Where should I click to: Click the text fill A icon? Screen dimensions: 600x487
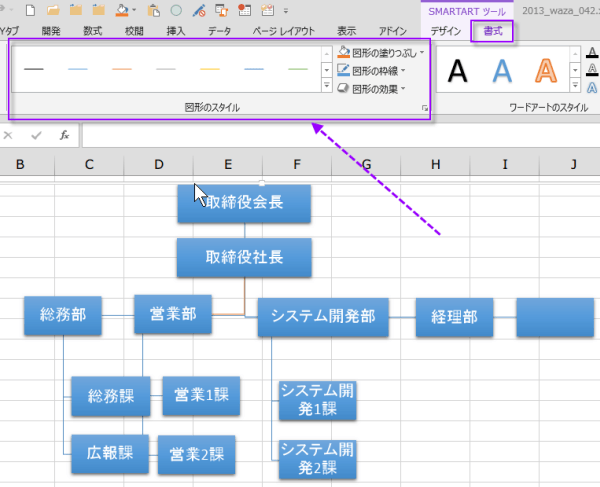[x=592, y=52]
